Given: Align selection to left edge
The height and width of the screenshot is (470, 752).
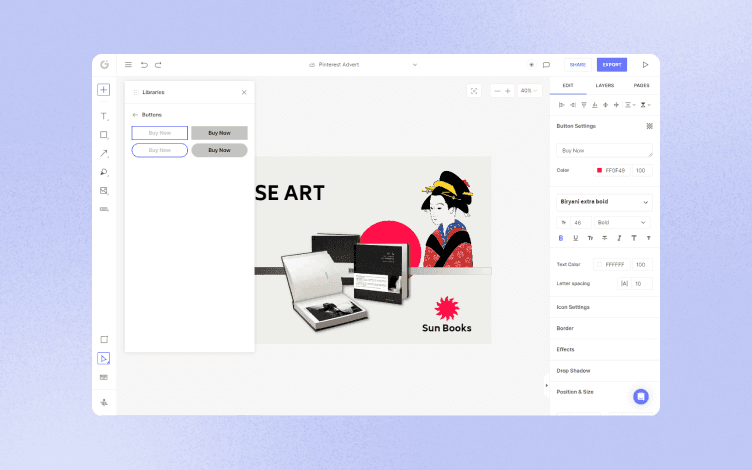Looking at the screenshot, I should [562, 105].
